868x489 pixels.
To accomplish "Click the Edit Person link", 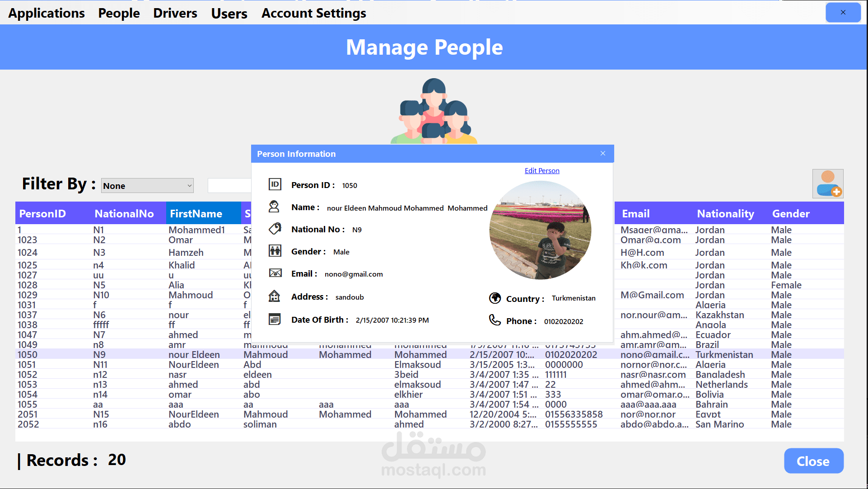I will (x=541, y=170).
